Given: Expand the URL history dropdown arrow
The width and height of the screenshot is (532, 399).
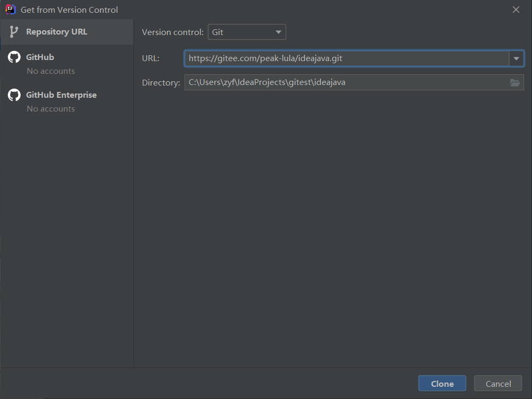Looking at the screenshot, I should [x=516, y=58].
